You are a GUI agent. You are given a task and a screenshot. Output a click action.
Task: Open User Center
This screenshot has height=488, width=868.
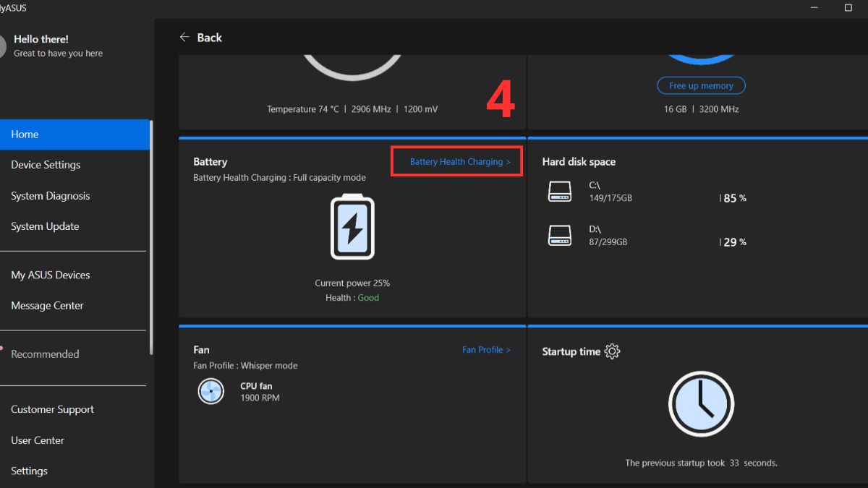pyautogui.click(x=38, y=440)
